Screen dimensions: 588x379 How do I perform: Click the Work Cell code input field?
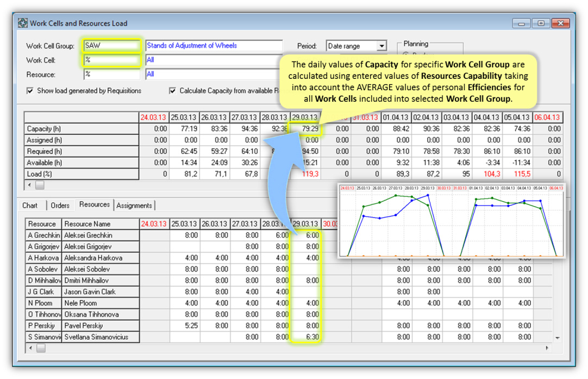pyautogui.click(x=111, y=60)
